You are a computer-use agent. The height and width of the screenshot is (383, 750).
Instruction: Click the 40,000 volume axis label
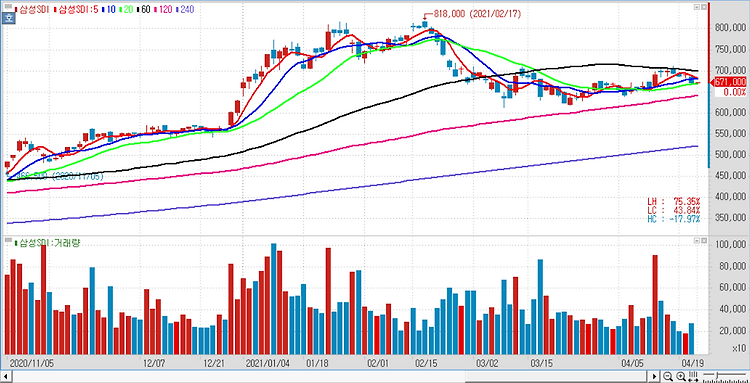point(732,309)
